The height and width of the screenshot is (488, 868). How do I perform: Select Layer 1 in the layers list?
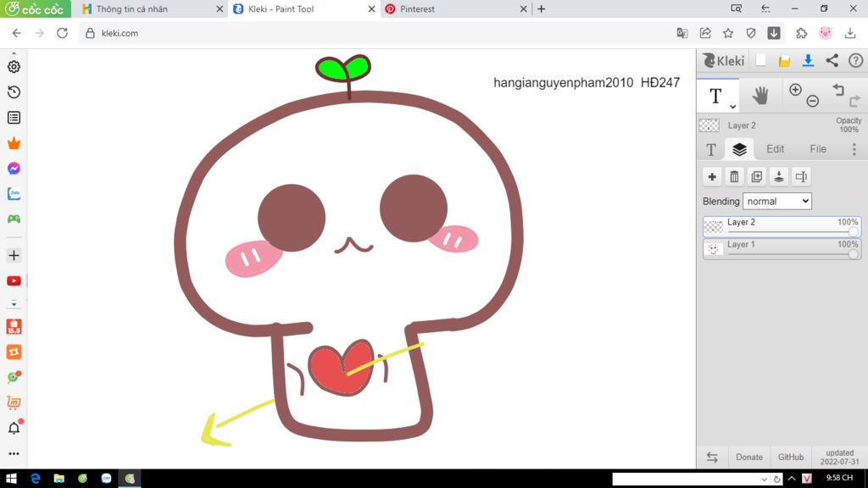click(x=782, y=249)
